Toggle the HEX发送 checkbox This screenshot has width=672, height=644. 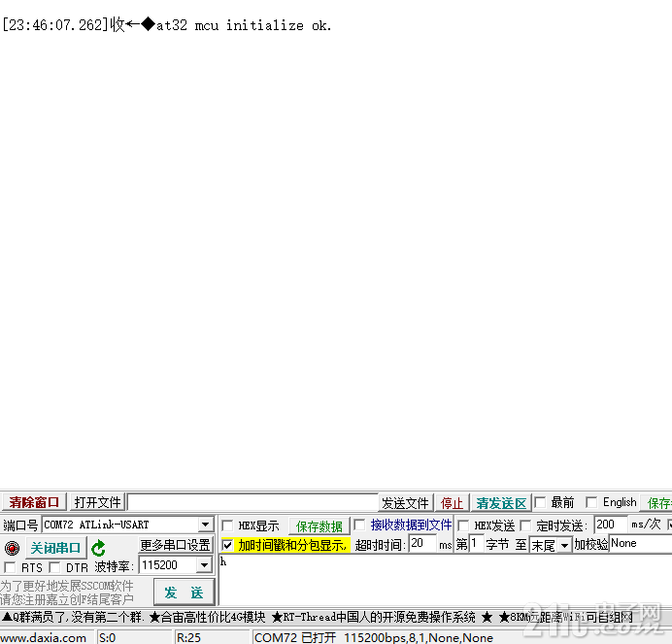(463, 525)
